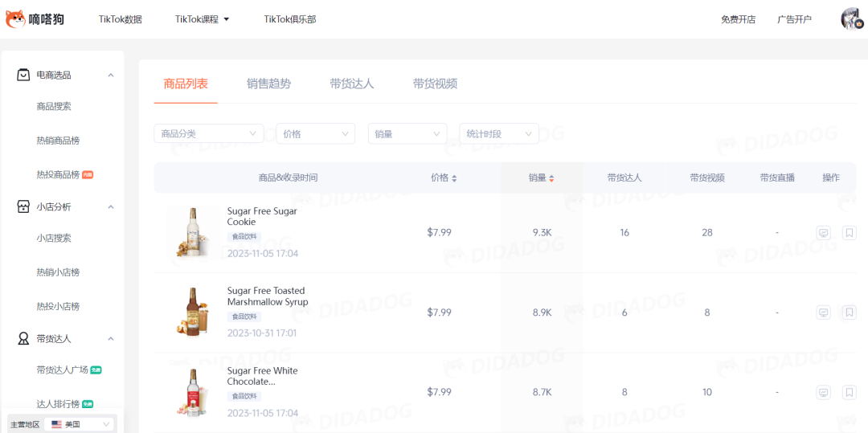Image resolution: width=868 pixels, height=433 pixels.
Task: Click comment icon for Sugar Free White Chocolate row
Action: [x=823, y=392]
